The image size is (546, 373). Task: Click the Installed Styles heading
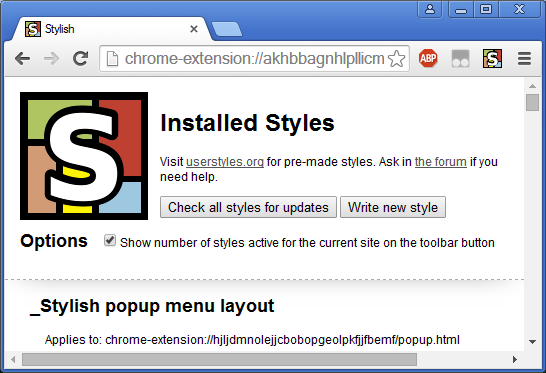(x=247, y=123)
